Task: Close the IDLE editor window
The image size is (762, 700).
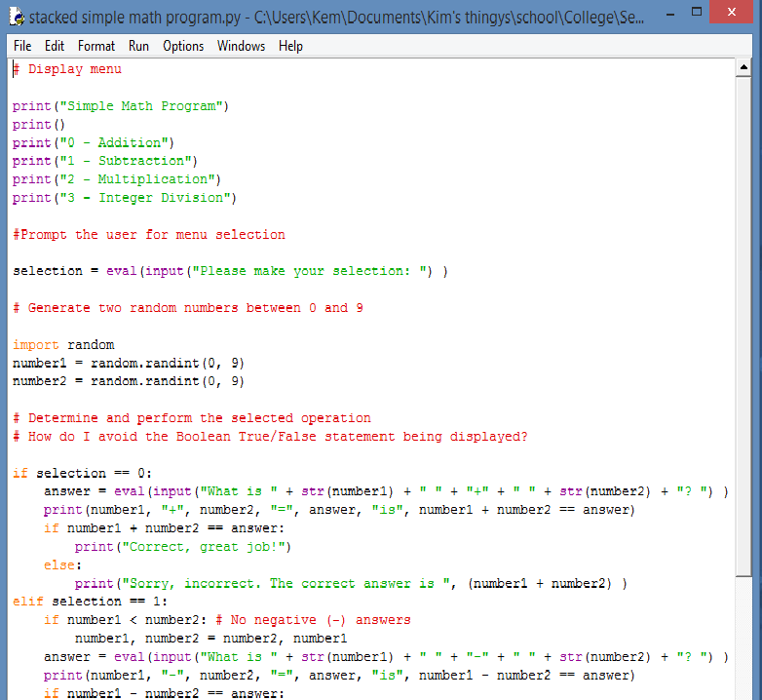Action: pyautogui.click(x=731, y=12)
